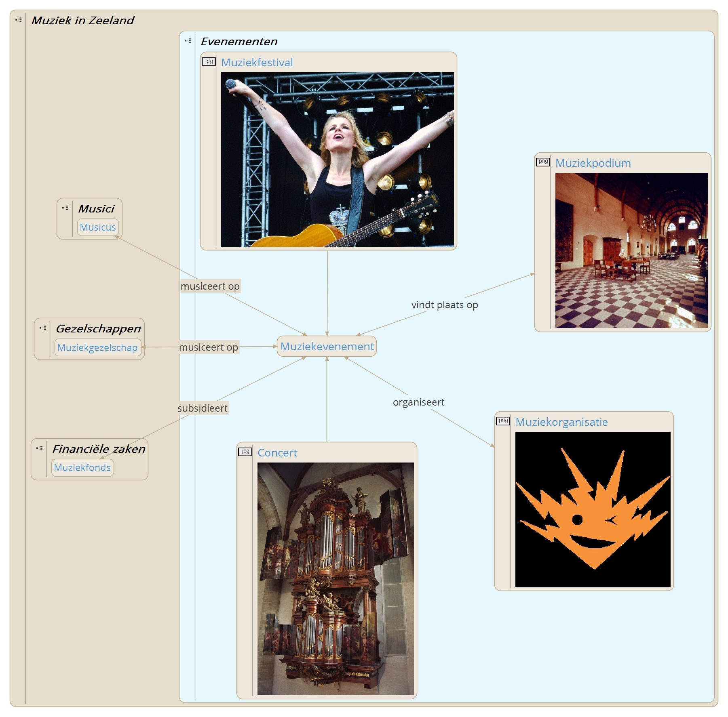Toggle the Gezelschappen group icon
The height and width of the screenshot is (717, 728).
tap(43, 328)
